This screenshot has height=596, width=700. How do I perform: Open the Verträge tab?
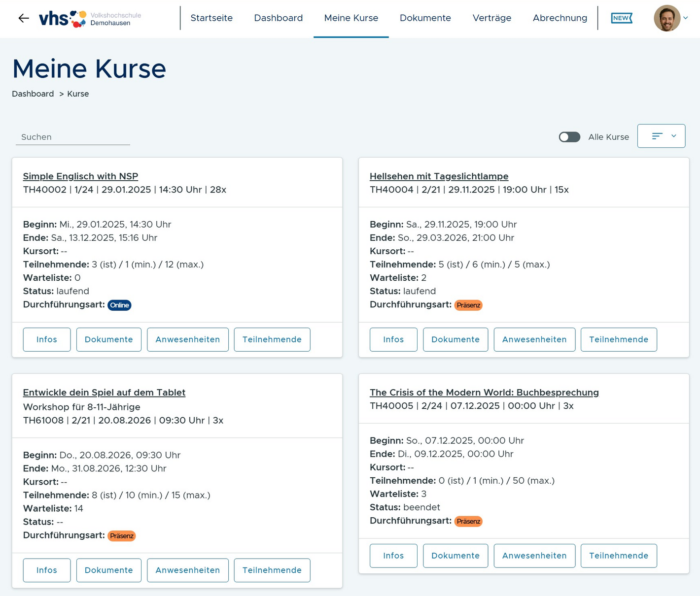click(492, 18)
